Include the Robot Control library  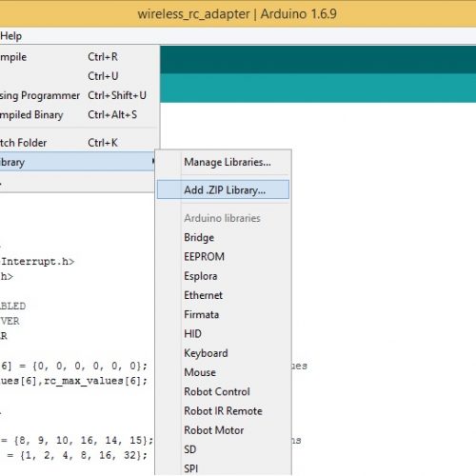(223, 391)
